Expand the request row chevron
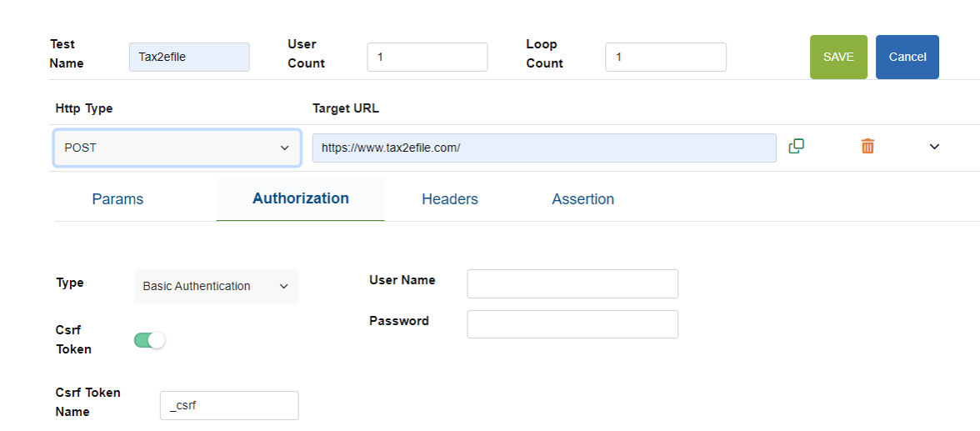 pyautogui.click(x=934, y=147)
